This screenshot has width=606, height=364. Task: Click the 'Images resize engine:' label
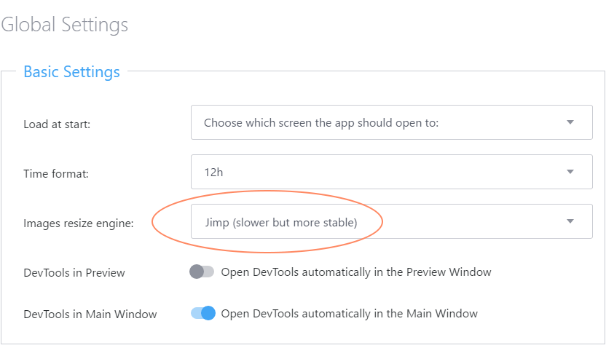click(79, 223)
